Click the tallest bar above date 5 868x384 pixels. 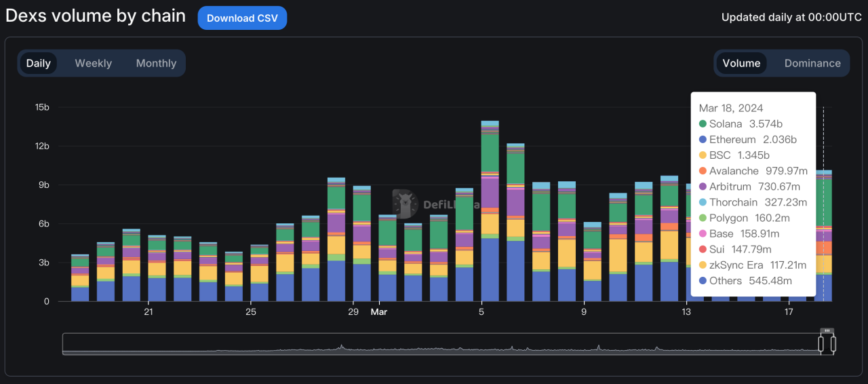tap(490, 211)
